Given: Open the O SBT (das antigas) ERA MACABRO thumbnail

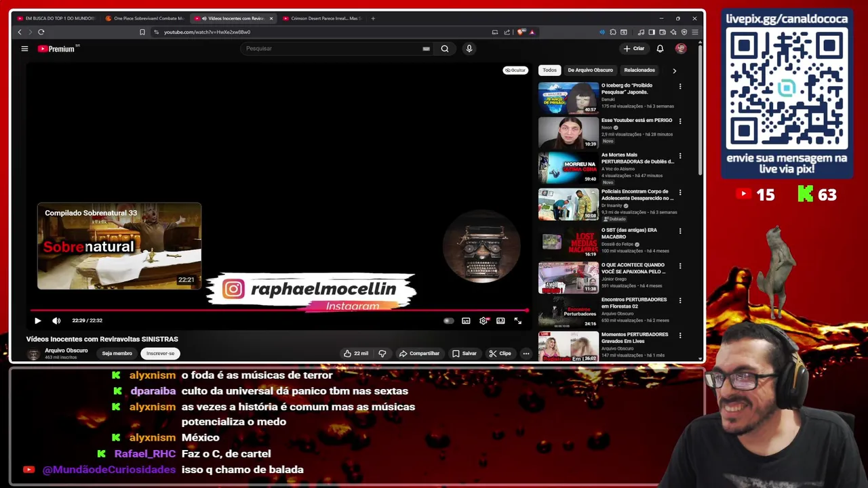Looking at the screenshot, I should click(x=568, y=241).
